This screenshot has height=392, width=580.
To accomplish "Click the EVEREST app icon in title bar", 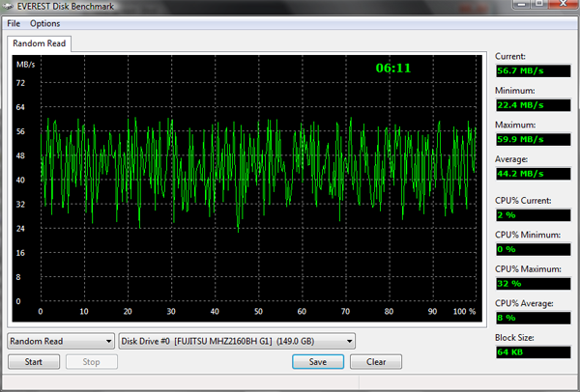I will (x=8, y=6).
